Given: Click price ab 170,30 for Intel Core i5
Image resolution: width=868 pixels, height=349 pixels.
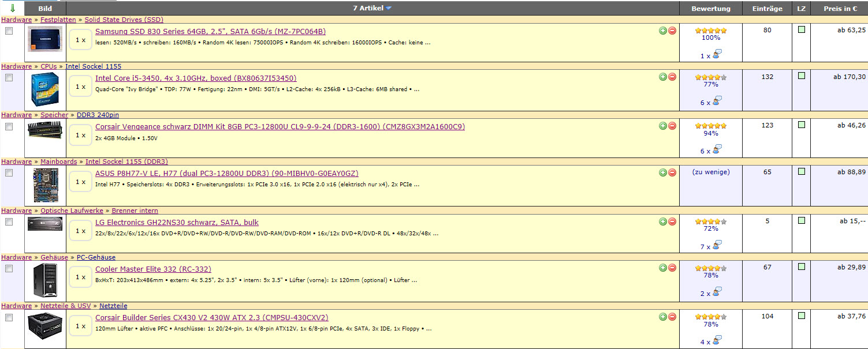Looking at the screenshot, I should [x=849, y=77].
